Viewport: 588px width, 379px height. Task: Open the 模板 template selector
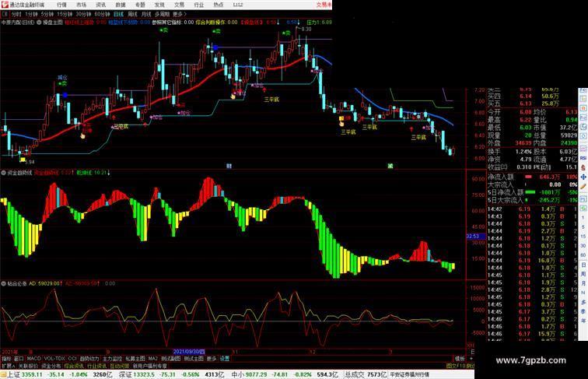point(460,359)
